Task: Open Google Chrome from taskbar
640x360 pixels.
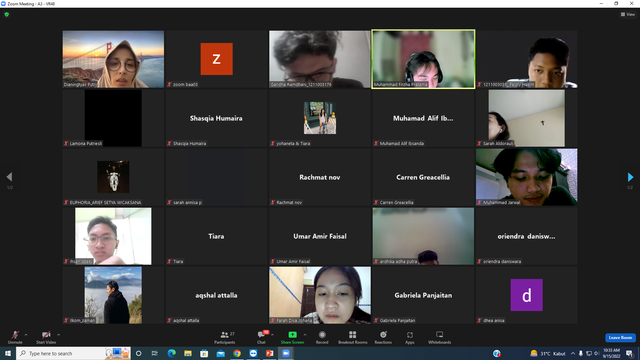Action: point(237,353)
